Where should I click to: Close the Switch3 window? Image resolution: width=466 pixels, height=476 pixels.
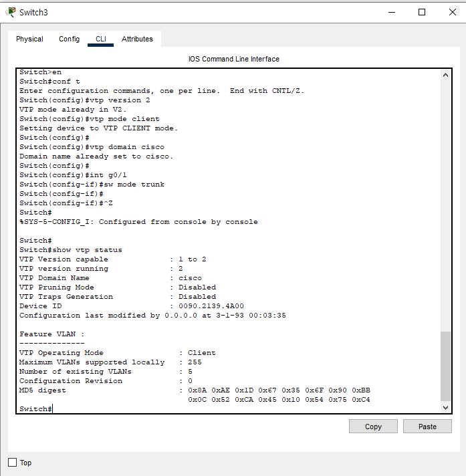pyautogui.click(x=453, y=12)
